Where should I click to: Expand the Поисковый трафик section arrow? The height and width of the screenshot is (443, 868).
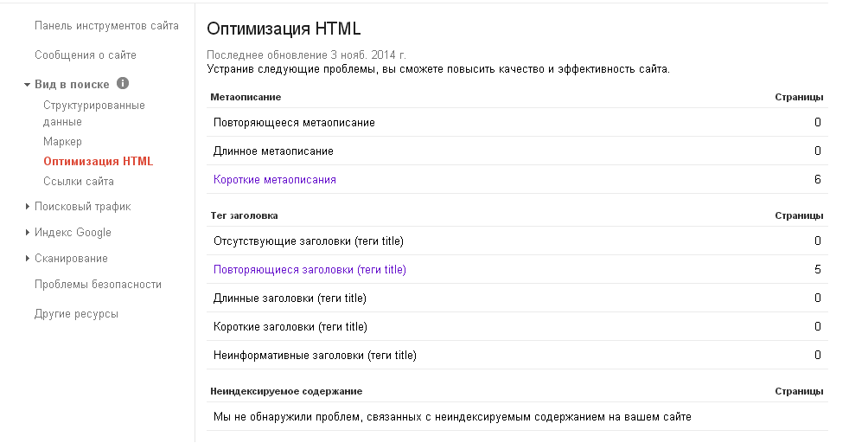pos(28,207)
